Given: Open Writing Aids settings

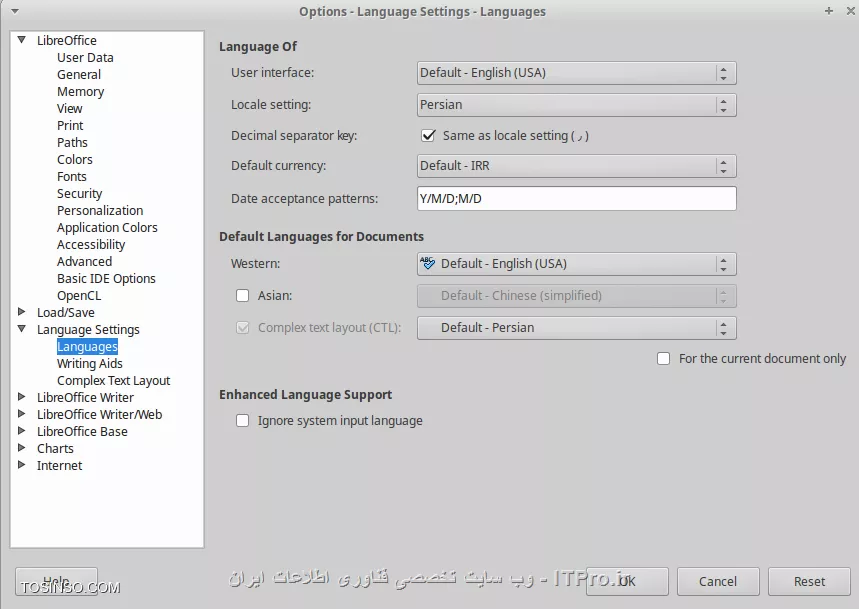Looking at the screenshot, I should click(x=89, y=363).
